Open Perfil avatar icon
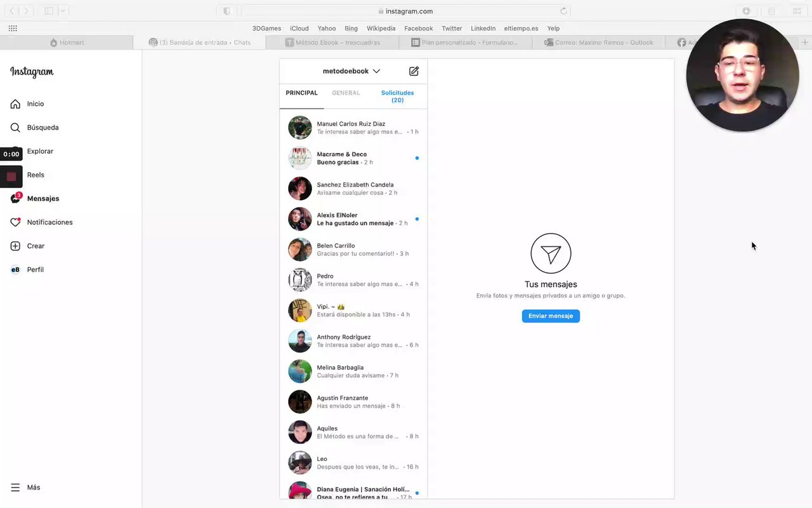Viewport: 812px width, 508px height. [15, 270]
